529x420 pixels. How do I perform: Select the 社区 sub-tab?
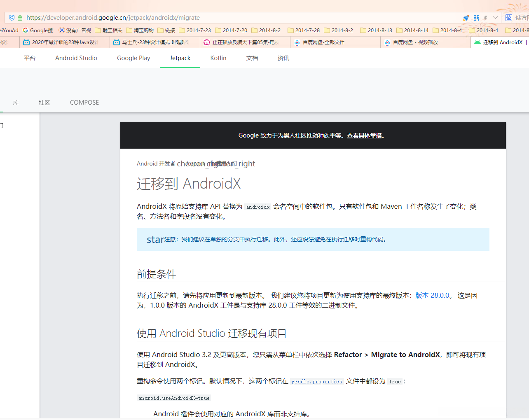pyautogui.click(x=44, y=103)
